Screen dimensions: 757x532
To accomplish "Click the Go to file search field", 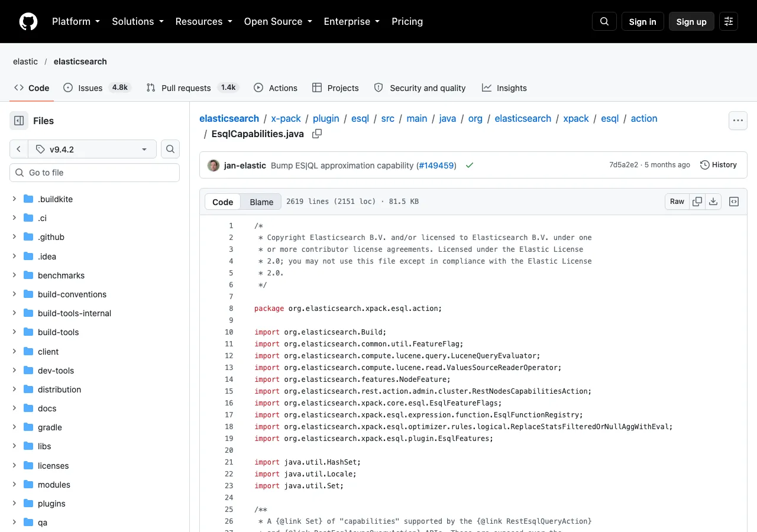I will click(95, 173).
